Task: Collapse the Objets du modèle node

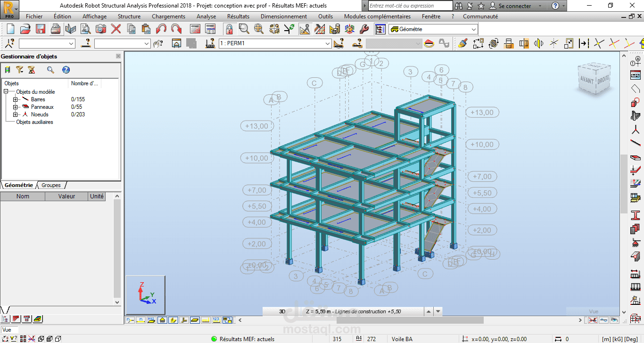Action: tap(6, 92)
